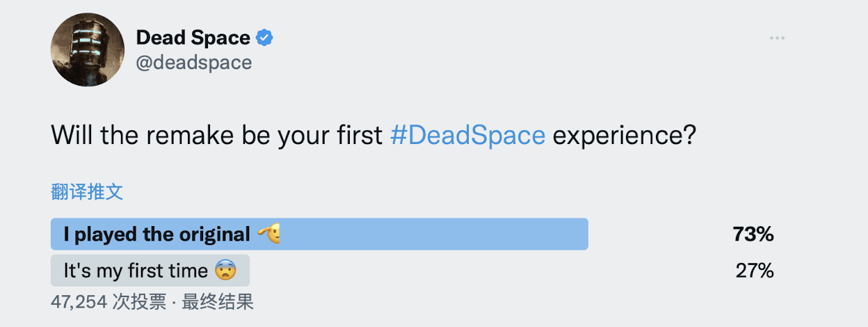Click the Dead Space display name
868x327 pixels.
[x=193, y=38]
